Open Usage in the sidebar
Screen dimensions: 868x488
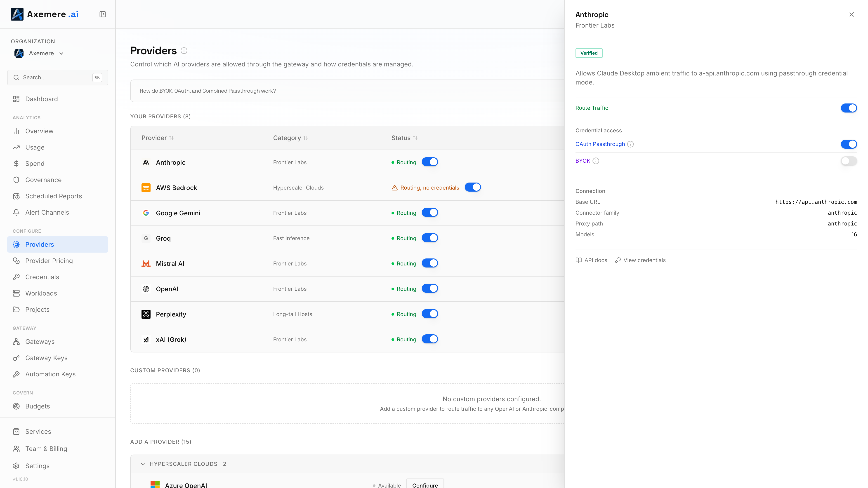click(58, 148)
